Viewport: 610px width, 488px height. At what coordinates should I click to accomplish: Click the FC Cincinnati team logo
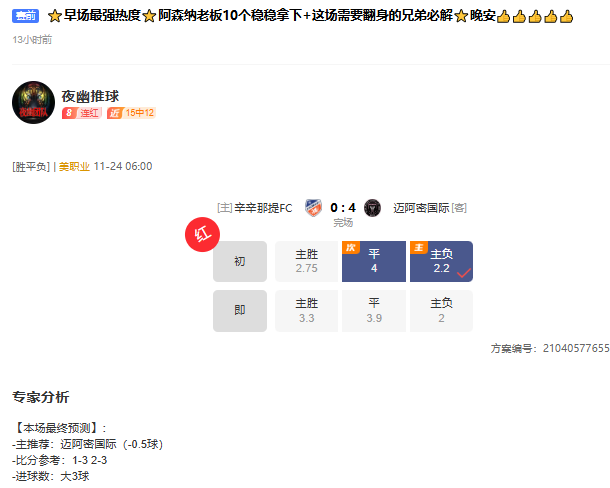313,208
